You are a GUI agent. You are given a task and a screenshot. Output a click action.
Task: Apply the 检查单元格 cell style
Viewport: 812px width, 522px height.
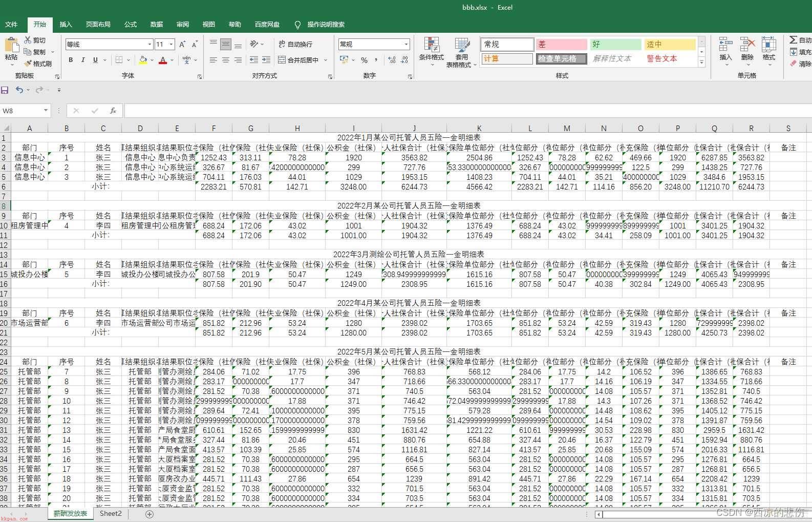(x=562, y=58)
